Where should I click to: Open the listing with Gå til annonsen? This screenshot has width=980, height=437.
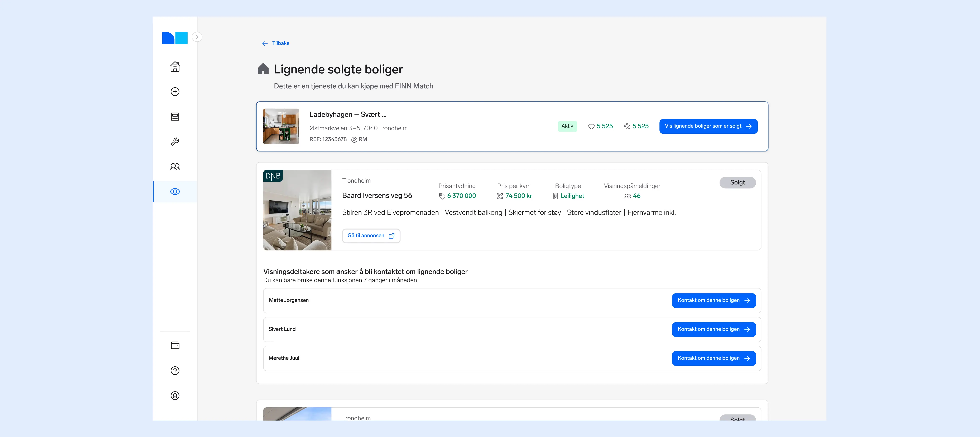click(x=371, y=236)
